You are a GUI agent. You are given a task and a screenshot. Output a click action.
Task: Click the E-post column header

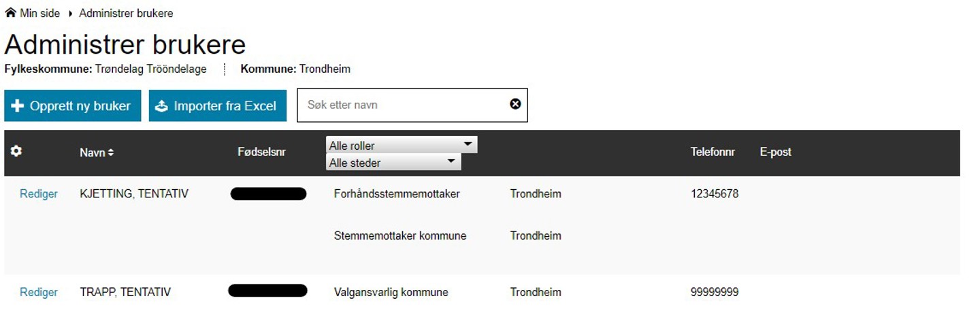775,152
